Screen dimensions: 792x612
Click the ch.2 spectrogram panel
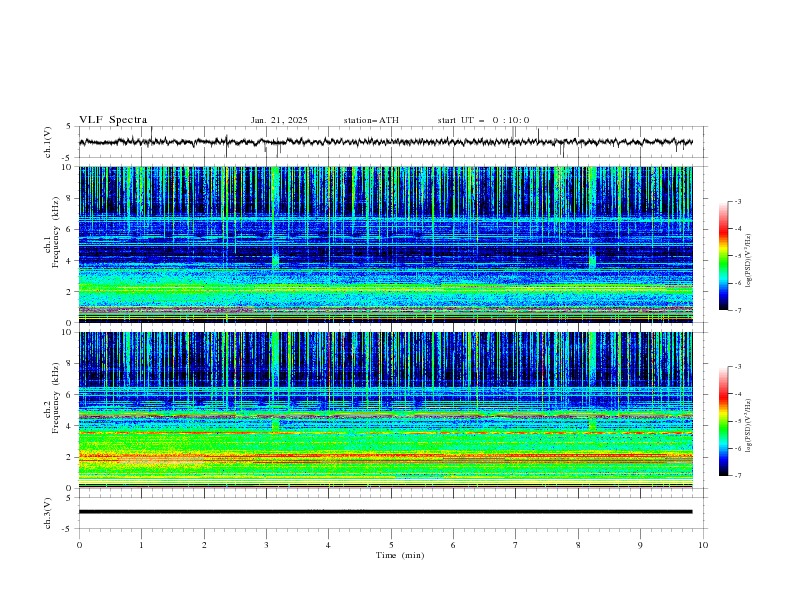click(385, 410)
